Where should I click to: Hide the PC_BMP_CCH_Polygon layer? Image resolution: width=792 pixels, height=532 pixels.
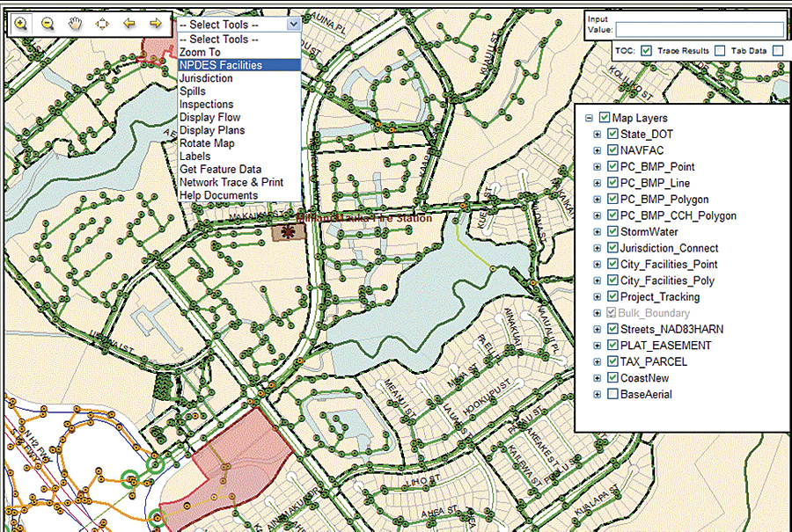pos(612,215)
